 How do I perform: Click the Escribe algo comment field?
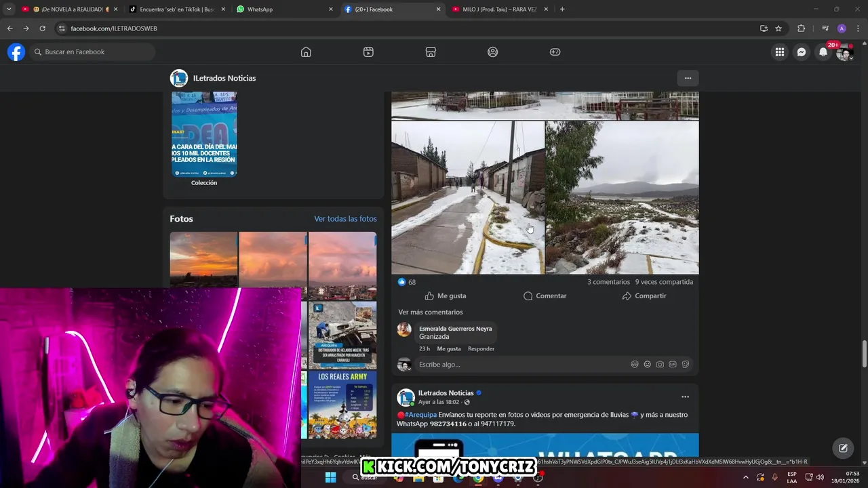coord(522,365)
